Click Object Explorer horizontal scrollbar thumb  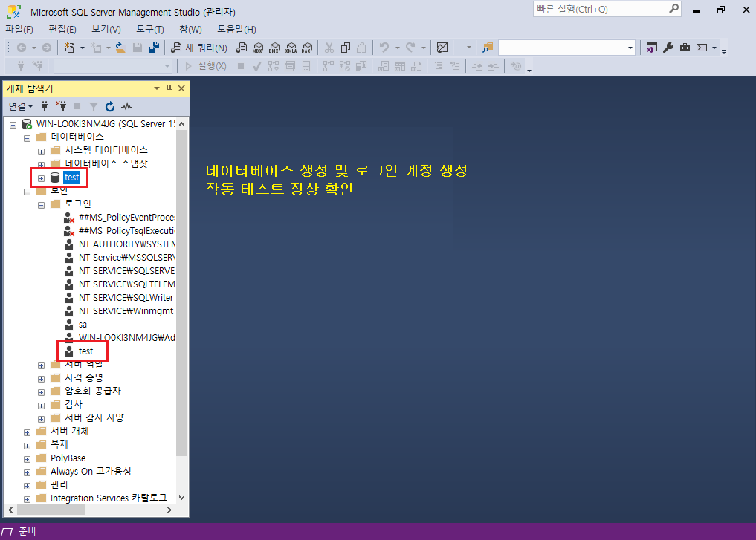point(51,510)
